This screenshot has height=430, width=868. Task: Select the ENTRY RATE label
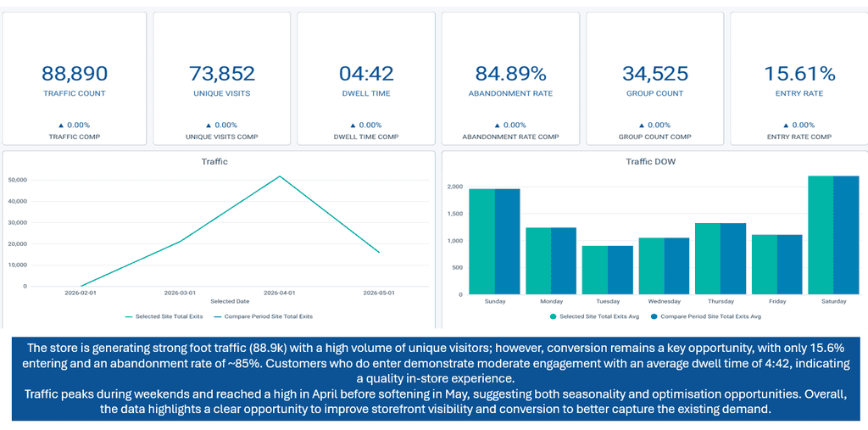pos(799,93)
